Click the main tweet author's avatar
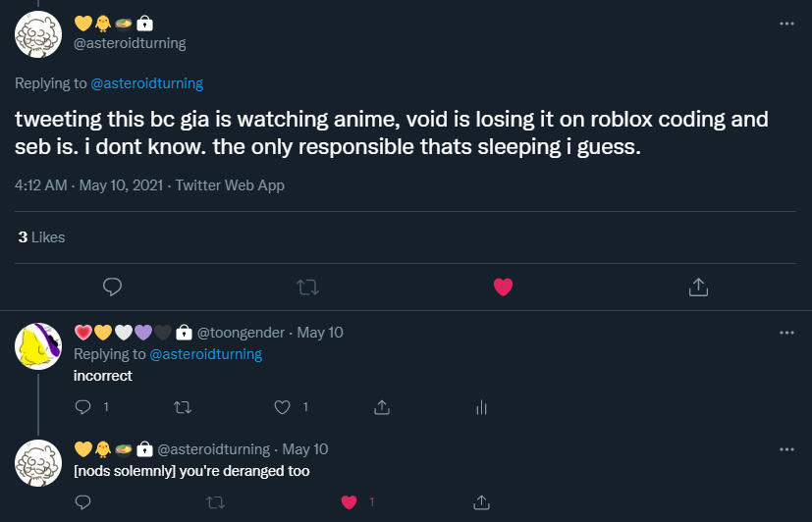The image size is (812, 522). tap(38, 34)
